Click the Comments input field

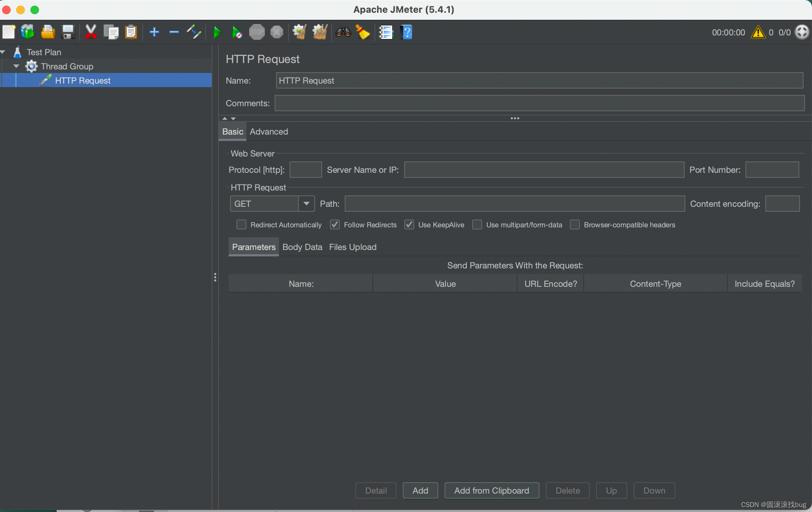540,103
